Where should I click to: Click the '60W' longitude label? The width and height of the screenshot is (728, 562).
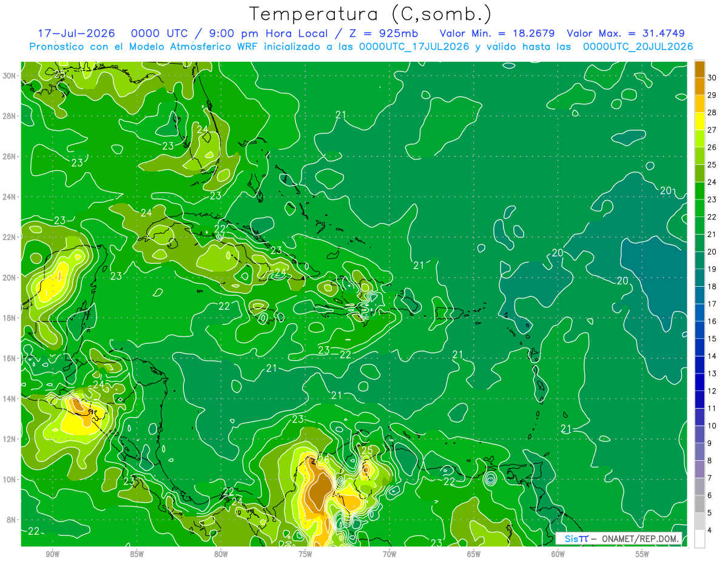558,554
